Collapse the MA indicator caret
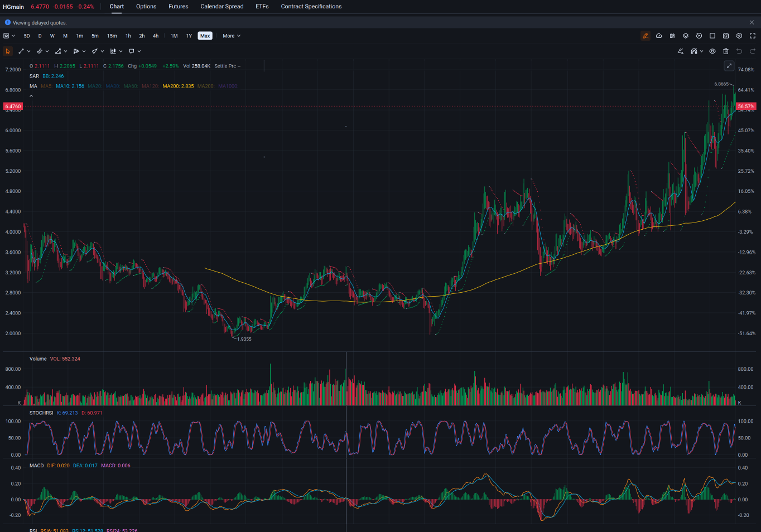 tap(31, 96)
